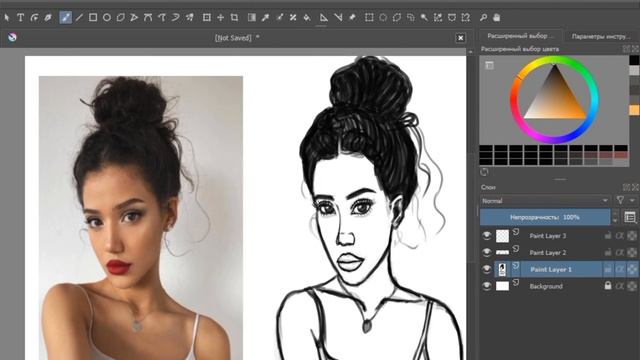Viewport: 640px width, 360px height.
Task: Hide Paint Layer 3 using its eye
Action: coord(487,236)
